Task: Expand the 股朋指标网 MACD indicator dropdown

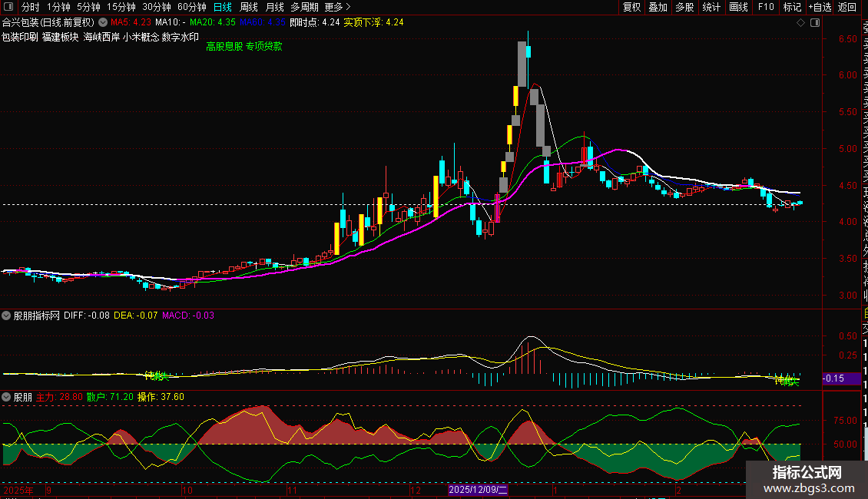Action: point(6,316)
